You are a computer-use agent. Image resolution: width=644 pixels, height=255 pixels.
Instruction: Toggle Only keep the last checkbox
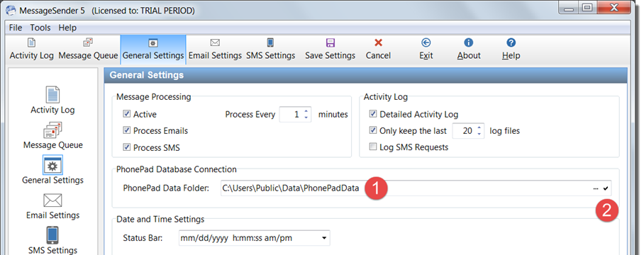[x=373, y=130]
